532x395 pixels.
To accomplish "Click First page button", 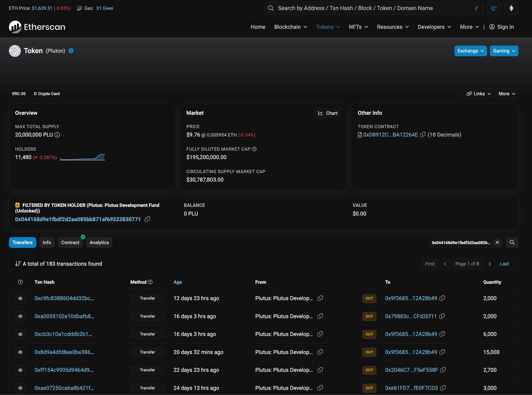I will [430, 264].
